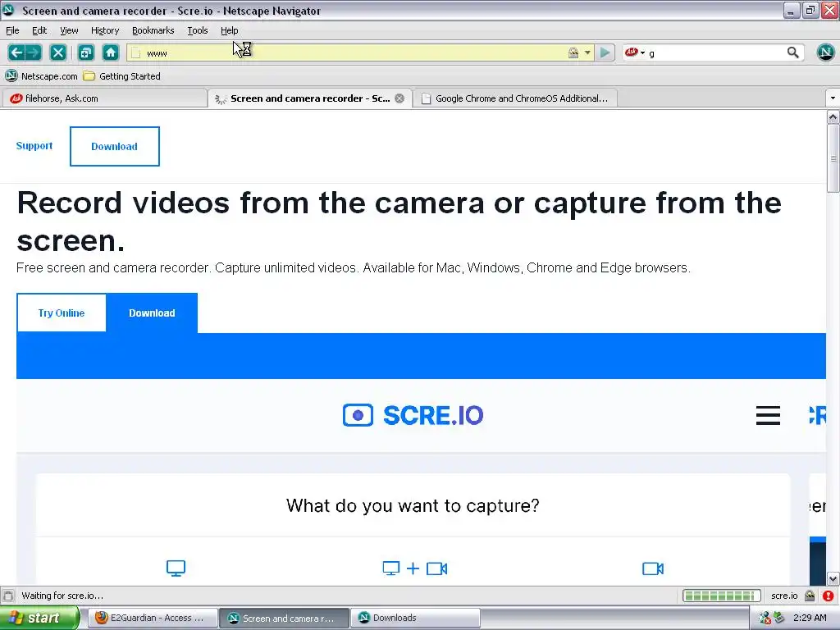Image resolution: width=840 pixels, height=630 pixels.
Task: Select the screen-only capture icon
Action: tap(176, 568)
